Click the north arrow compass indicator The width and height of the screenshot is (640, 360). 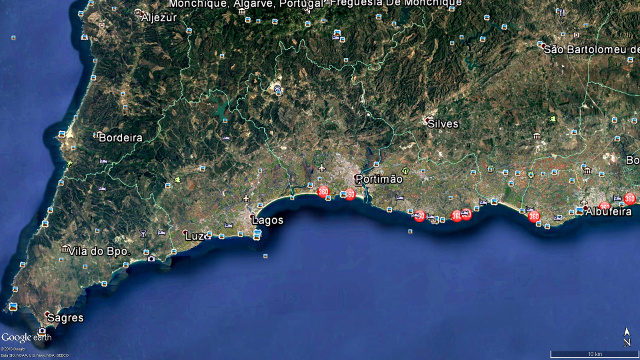pos(627,337)
